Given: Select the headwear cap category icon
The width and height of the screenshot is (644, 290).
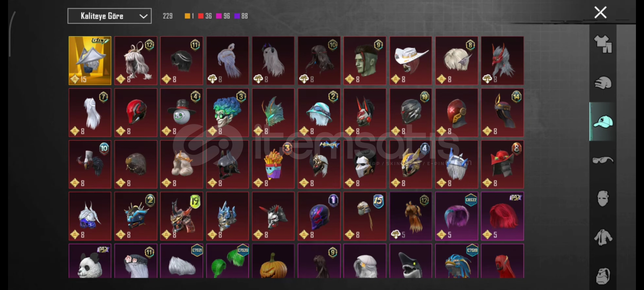Looking at the screenshot, I should click(603, 122).
